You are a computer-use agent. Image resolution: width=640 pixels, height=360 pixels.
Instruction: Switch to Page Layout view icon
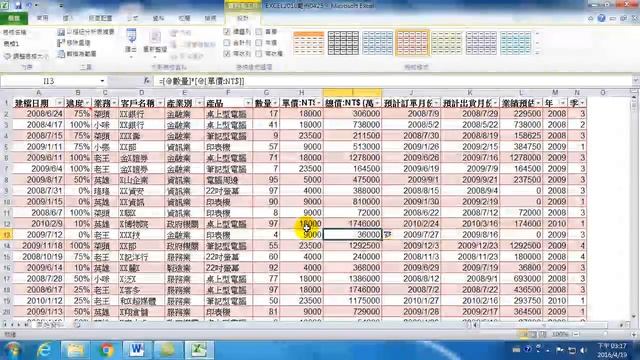(533, 334)
